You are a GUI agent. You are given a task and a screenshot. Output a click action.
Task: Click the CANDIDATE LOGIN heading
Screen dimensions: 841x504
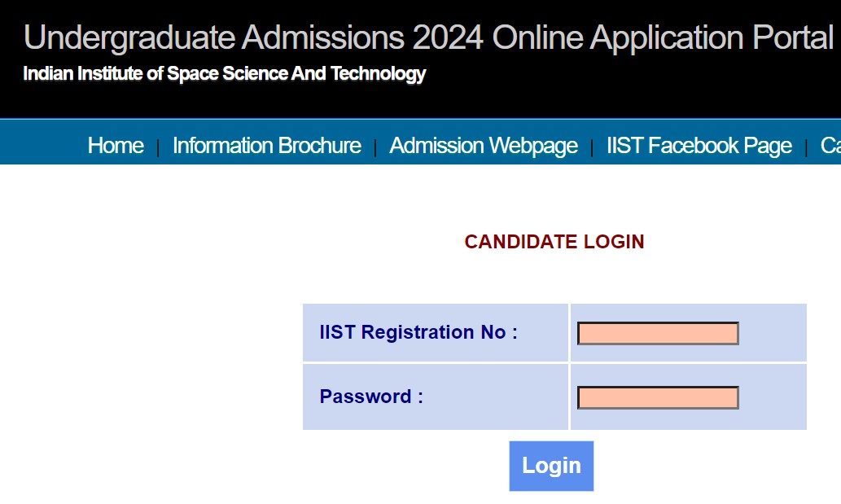(x=554, y=242)
